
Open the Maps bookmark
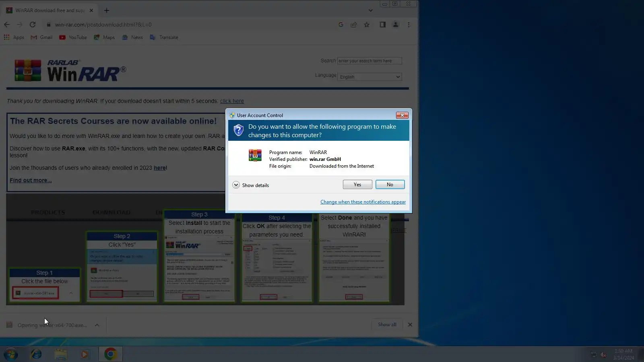pyautogui.click(x=104, y=37)
